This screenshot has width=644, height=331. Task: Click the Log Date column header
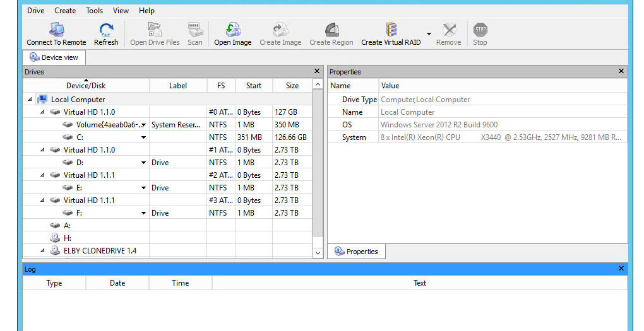[x=117, y=283]
